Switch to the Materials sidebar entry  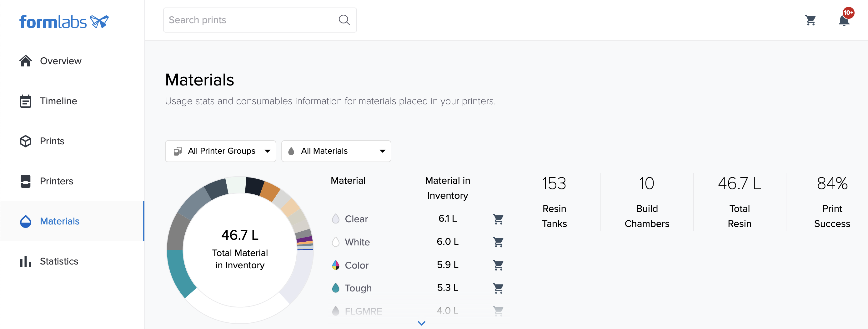(60, 221)
